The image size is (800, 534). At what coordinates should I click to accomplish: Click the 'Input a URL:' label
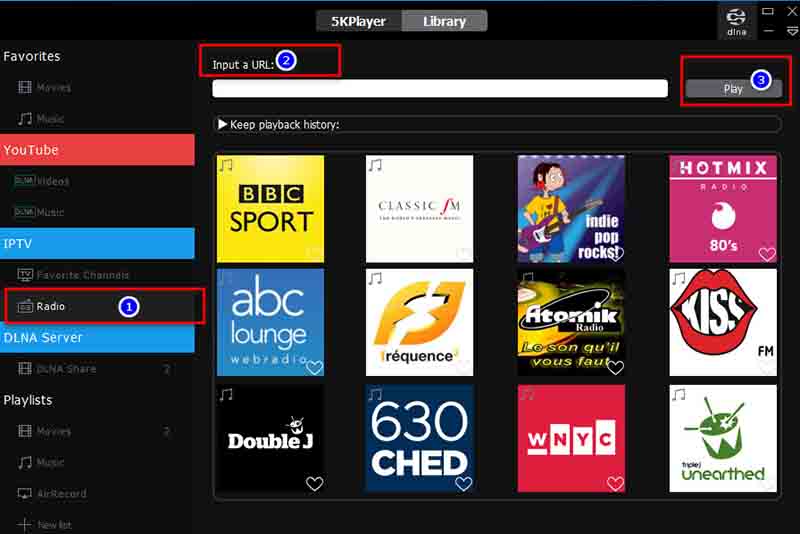(243, 65)
